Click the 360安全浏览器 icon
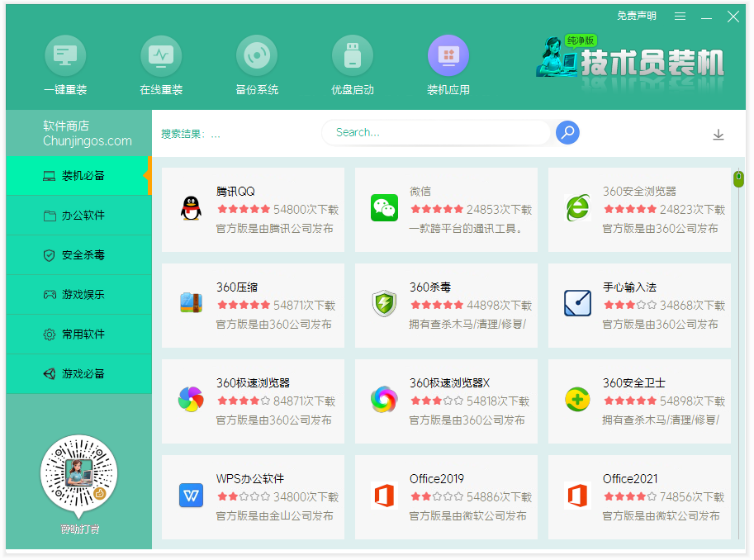Image resolution: width=754 pixels, height=560 pixels. tap(577, 208)
